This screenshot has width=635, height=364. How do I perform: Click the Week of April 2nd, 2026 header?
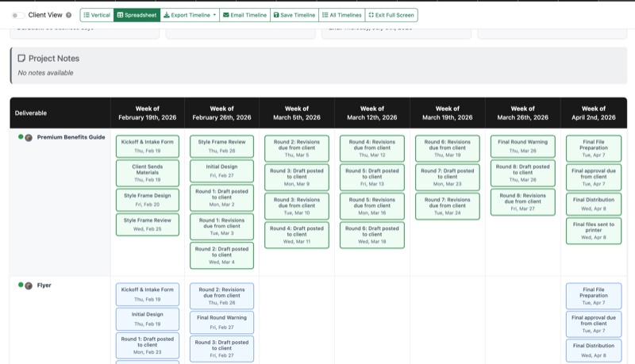point(594,113)
